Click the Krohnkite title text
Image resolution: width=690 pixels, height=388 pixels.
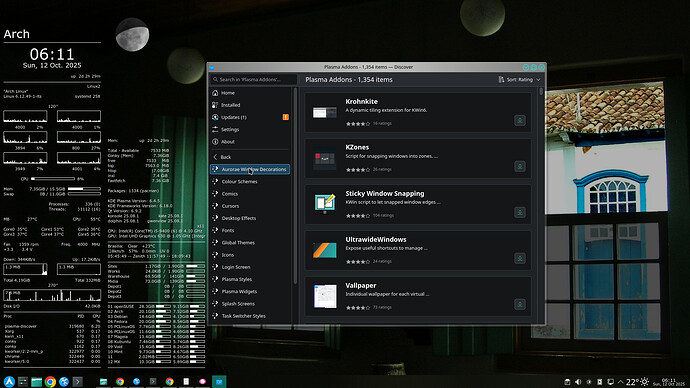point(361,102)
